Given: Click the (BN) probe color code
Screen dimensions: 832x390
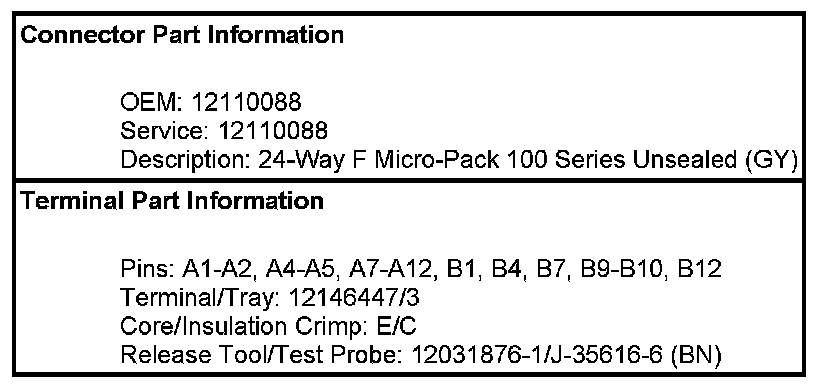Looking at the screenshot, I should [696, 355].
